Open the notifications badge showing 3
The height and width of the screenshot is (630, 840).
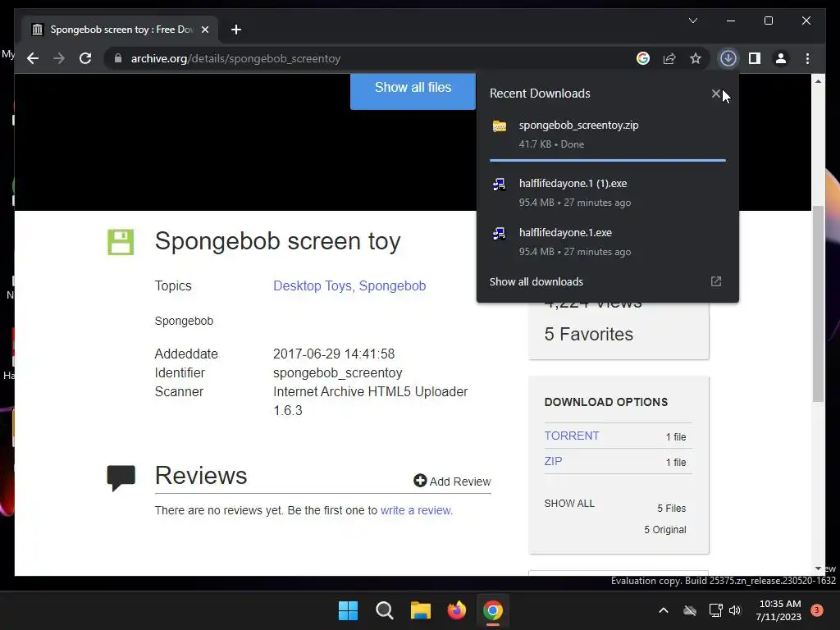817,610
